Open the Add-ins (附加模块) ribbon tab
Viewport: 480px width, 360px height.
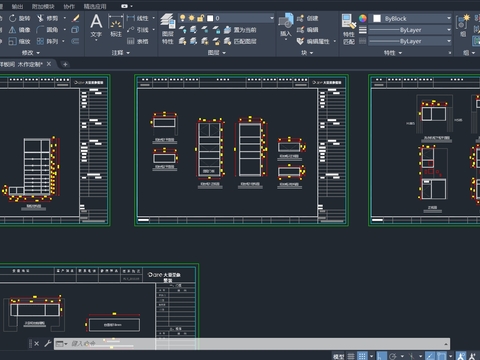tap(43, 6)
